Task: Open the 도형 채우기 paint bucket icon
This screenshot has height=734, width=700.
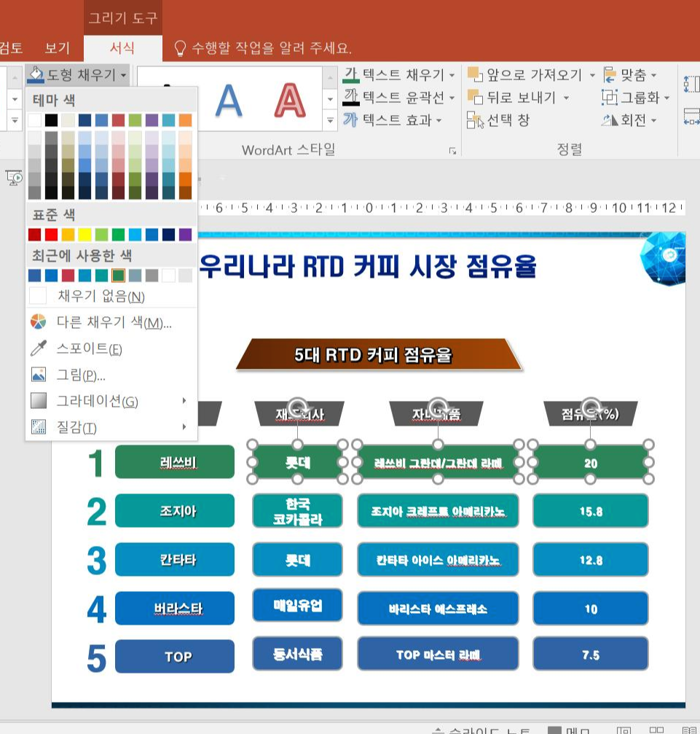Action: [x=35, y=74]
